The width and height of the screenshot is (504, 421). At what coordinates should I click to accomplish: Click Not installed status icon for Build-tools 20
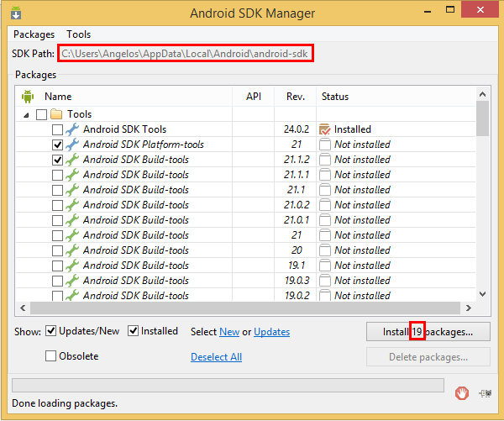324,250
